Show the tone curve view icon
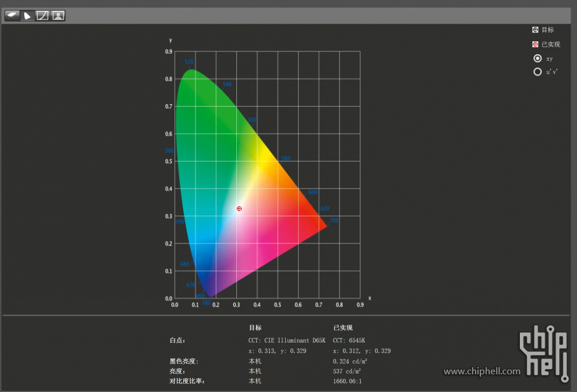The image size is (577, 392). tap(42, 15)
